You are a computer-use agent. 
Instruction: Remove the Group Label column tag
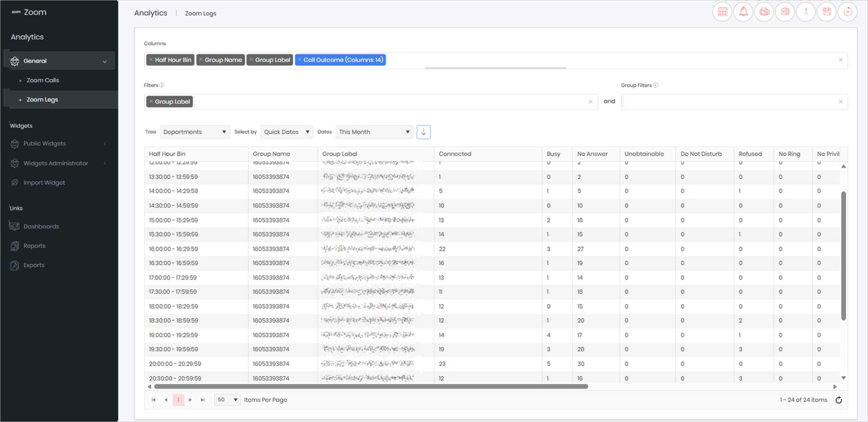click(x=251, y=60)
